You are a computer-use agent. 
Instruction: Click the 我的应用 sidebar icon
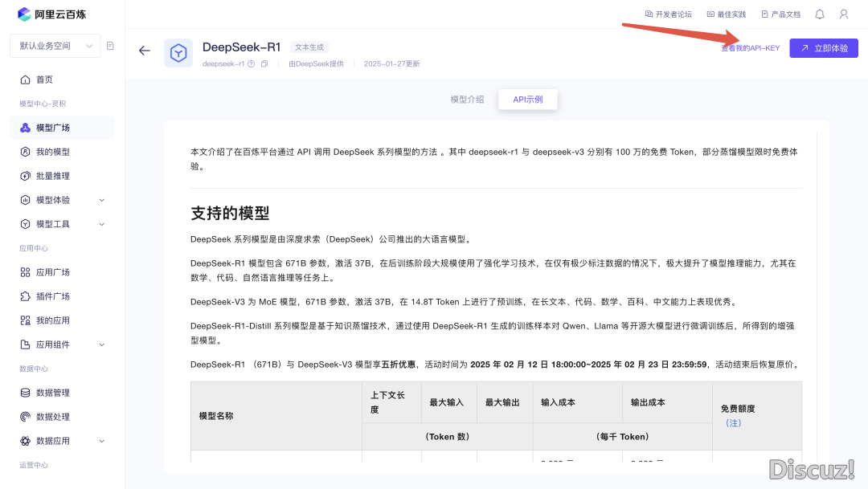25,320
